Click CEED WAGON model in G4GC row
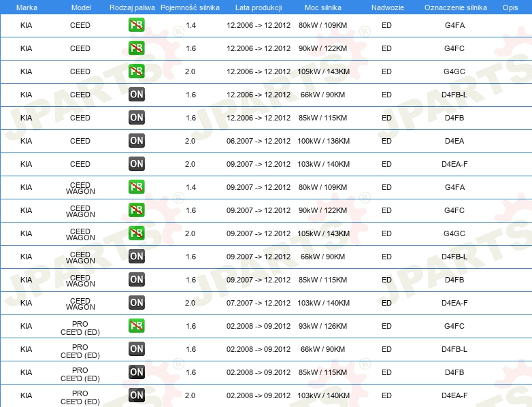This screenshot has width=532, height=407. pyautogui.click(x=80, y=234)
